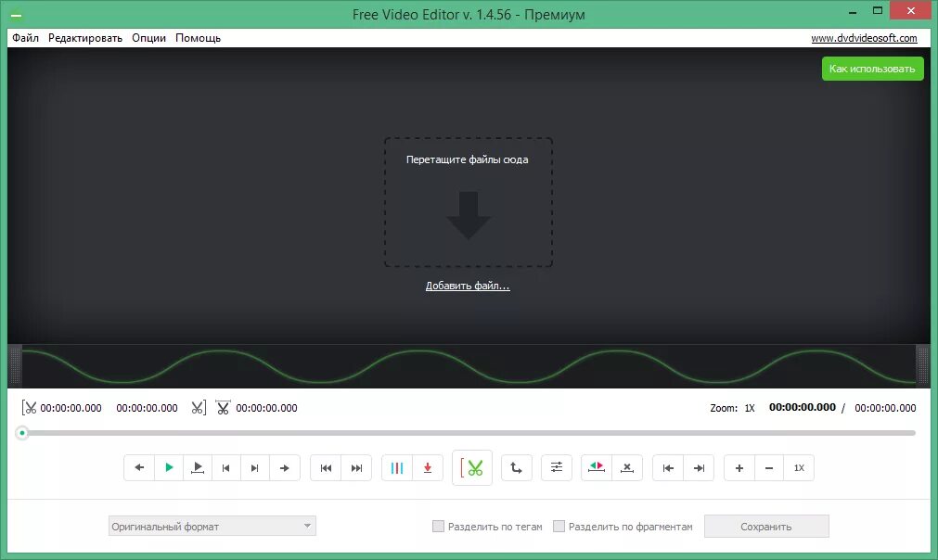Enable the Разделить по тегам checkbox
Image resolution: width=938 pixels, height=560 pixels.
(x=439, y=527)
